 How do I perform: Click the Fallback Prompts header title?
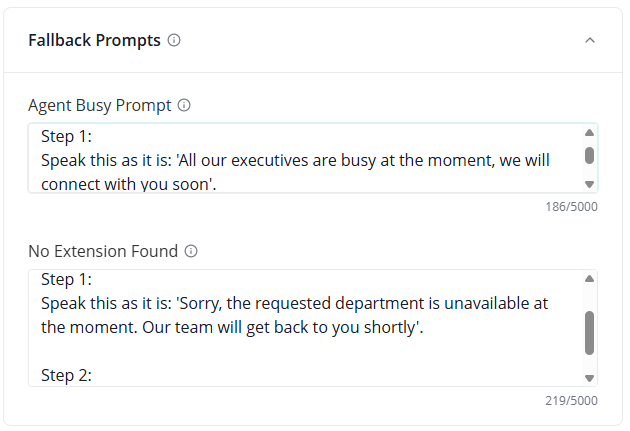(x=94, y=41)
